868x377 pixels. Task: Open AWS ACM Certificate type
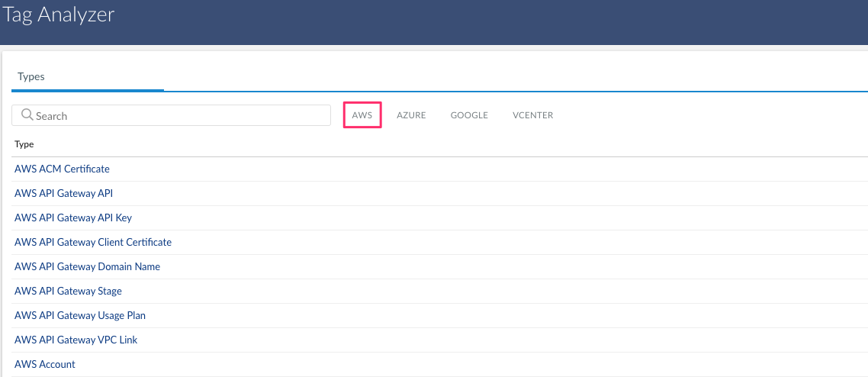(62, 169)
